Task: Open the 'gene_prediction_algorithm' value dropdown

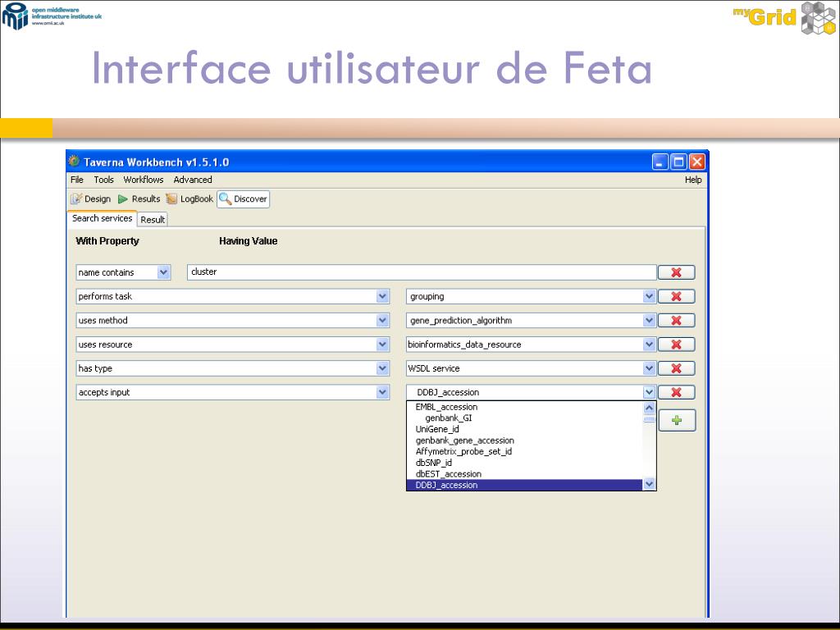Action: click(649, 321)
